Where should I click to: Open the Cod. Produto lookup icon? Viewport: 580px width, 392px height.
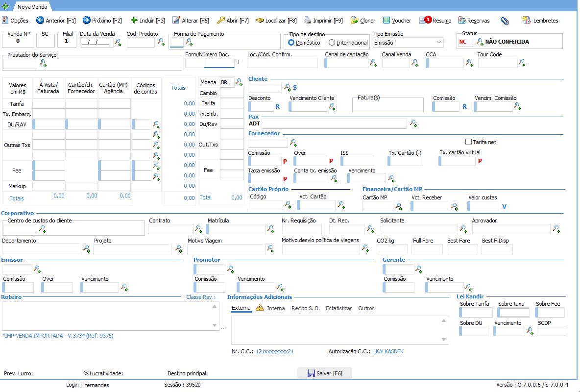(x=161, y=42)
